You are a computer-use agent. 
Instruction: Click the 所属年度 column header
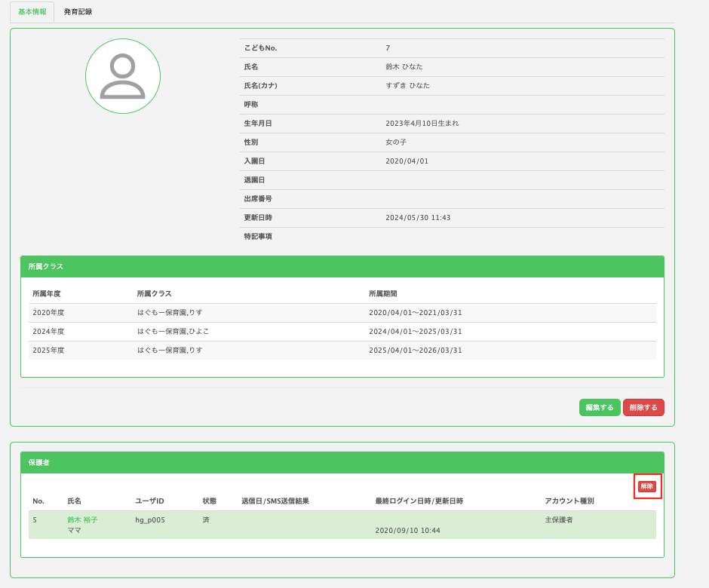[47, 294]
